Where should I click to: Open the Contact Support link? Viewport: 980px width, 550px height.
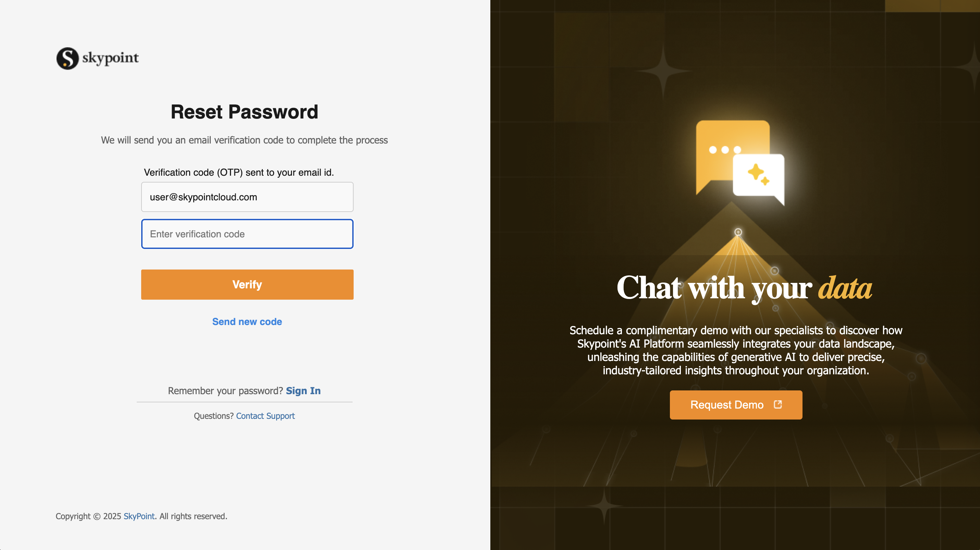(x=266, y=416)
